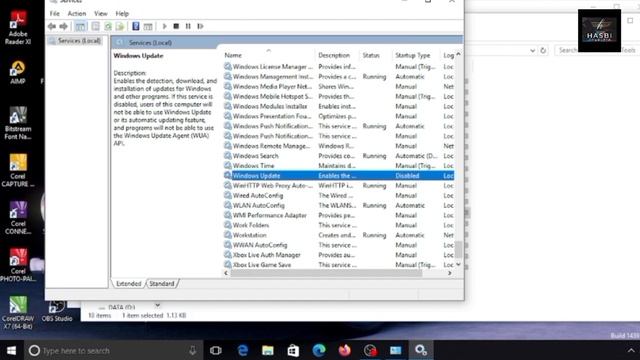The height and width of the screenshot is (360, 640).
Task: Open Corel CONNECT desktop shortcut
Action: coord(18,218)
